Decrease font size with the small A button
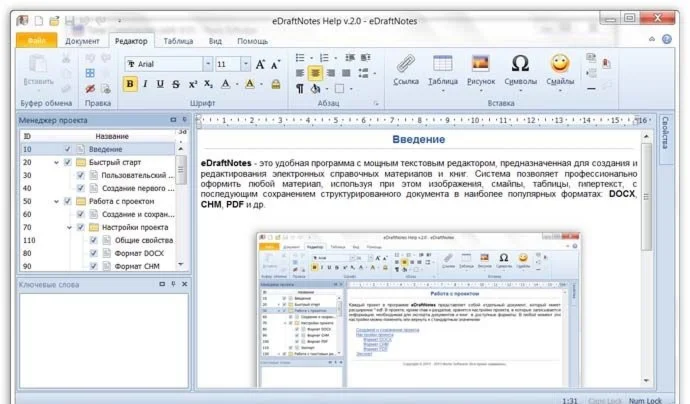The height and width of the screenshot is (404, 690). click(275, 65)
